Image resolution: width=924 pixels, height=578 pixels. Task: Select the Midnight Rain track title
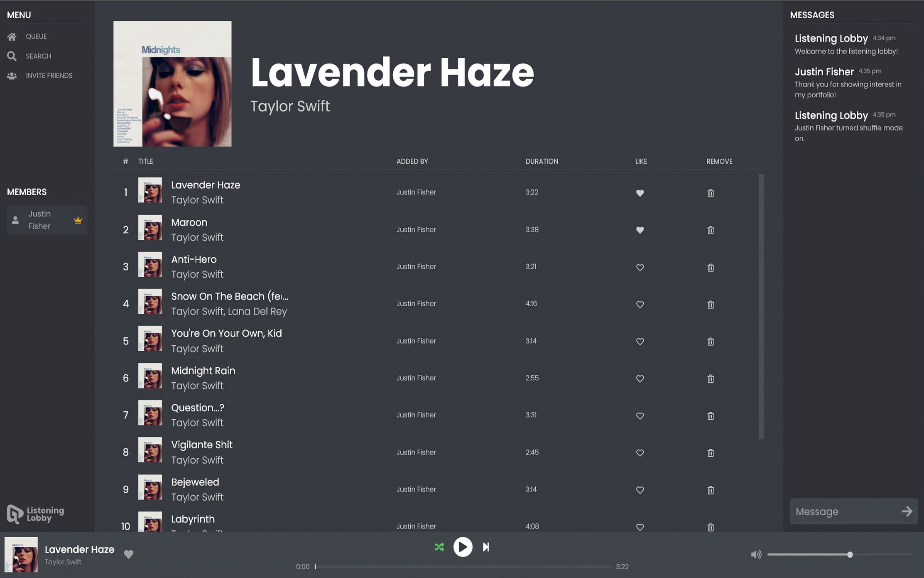[203, 371]
